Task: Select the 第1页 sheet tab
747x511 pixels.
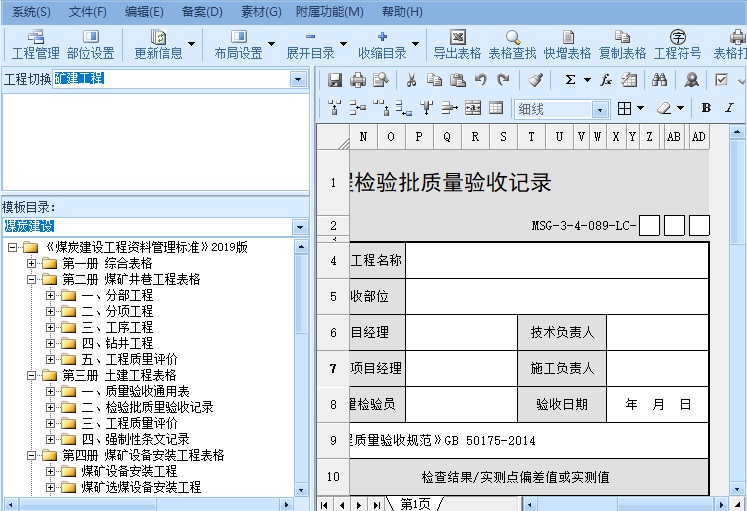Action: click(x=414, y=504)
